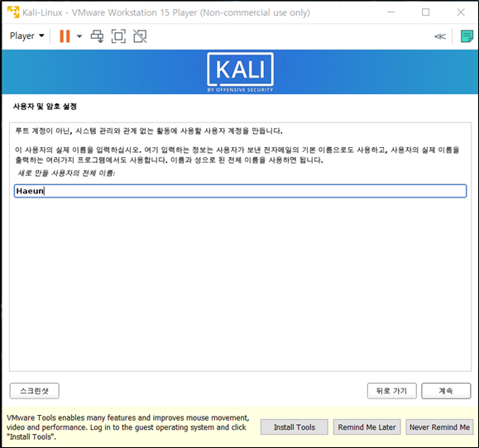
Task: Click the 스크린샷 button
Action: pyautogui.click(x=34, y=391)
